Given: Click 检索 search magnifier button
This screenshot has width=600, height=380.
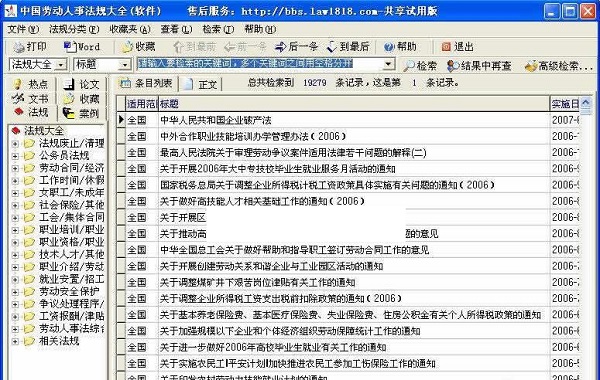Looking at the screenshot, I should pos(420,66).
